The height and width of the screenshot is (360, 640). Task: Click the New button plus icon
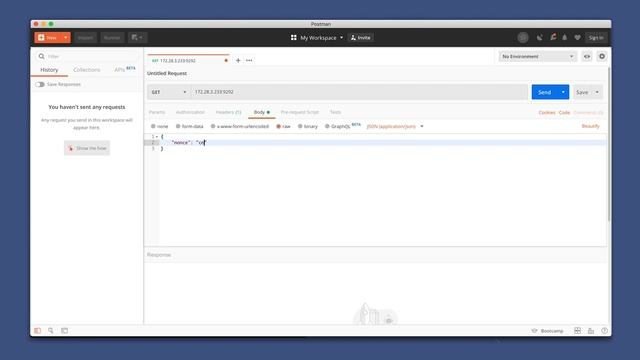tap(41, 38)
